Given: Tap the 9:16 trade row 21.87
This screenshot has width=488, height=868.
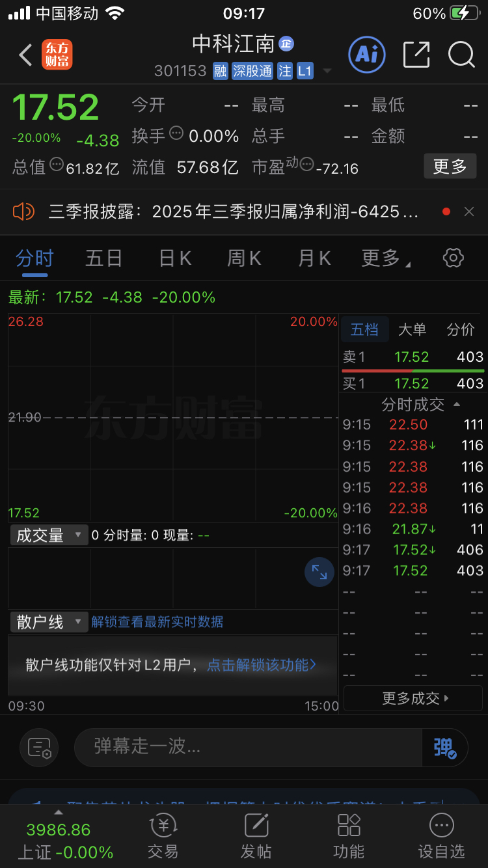Looking at the screenshot, I should pyautogui.click(x=413, y=529).
